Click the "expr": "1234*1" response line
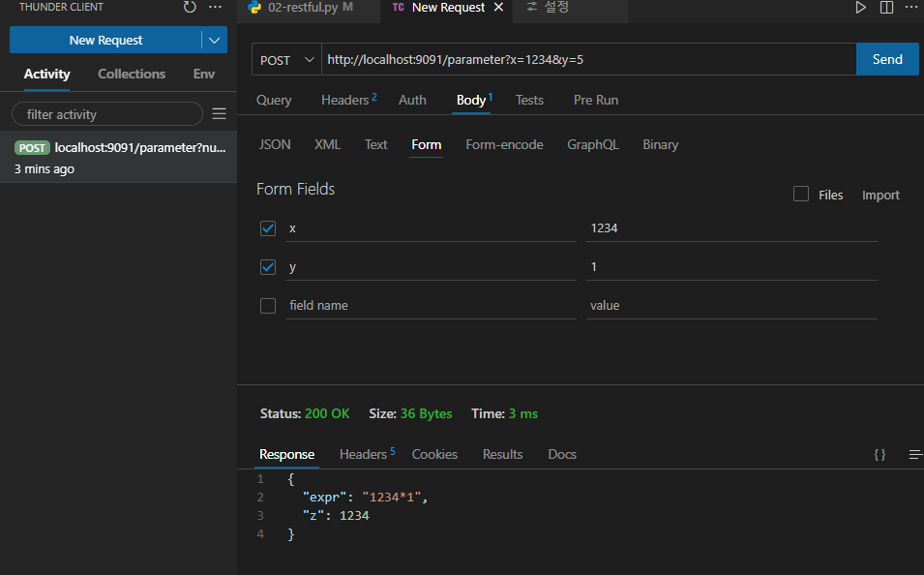The width and height of the screenshot is (924, 575). (365, 498)
